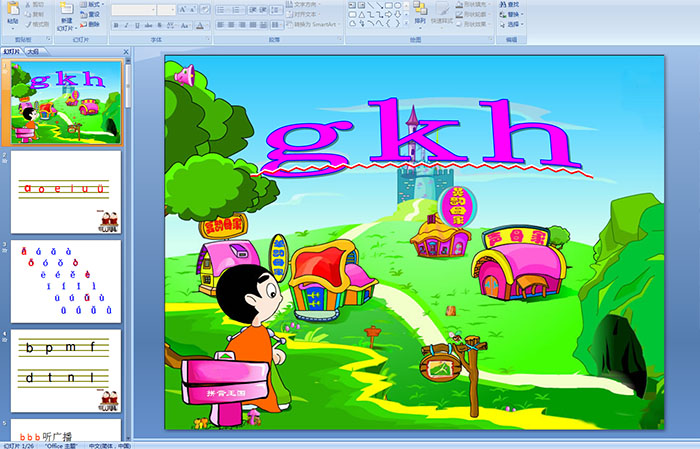
Task: Toggle Bold text formatting
Action: 116,25
